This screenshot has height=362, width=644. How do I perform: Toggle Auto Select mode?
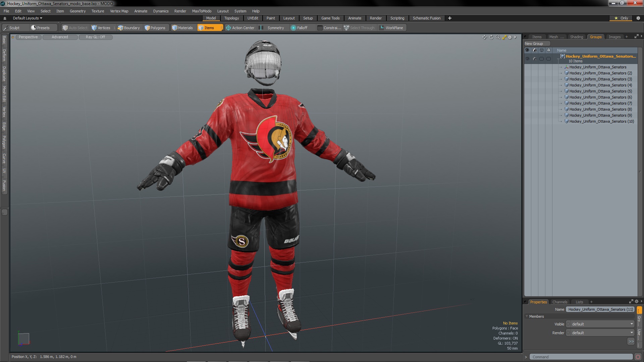tap(75, 28)
